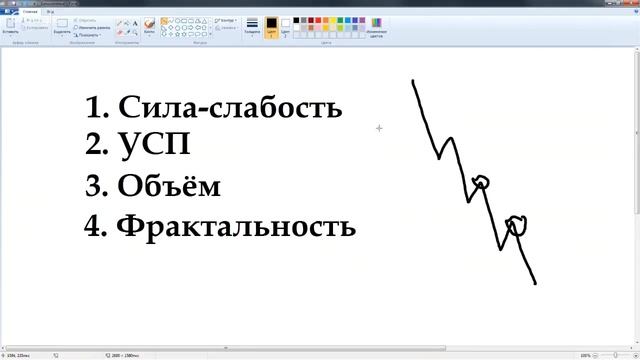Pick the orange color swatch
Image resolution: width=640 pixels, height=360 pixels.
pyautogui.click(x=326, y=20)
